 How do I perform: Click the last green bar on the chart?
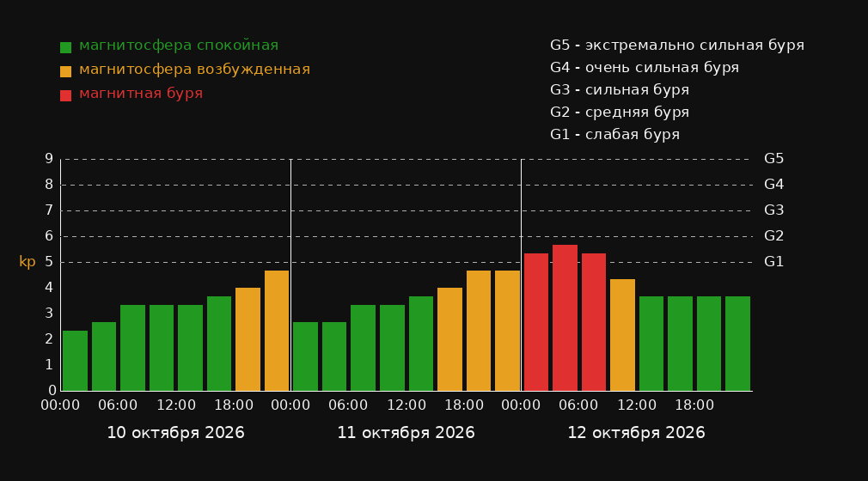point(737,344)
